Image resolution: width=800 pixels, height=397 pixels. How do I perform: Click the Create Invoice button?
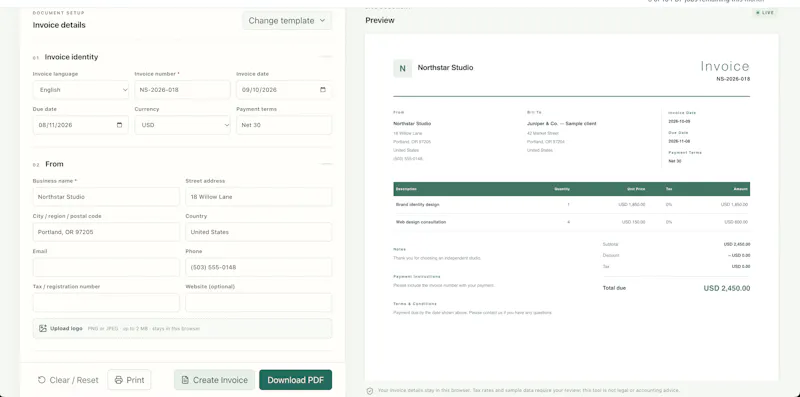pyautogui.click(x=214, y=380)
